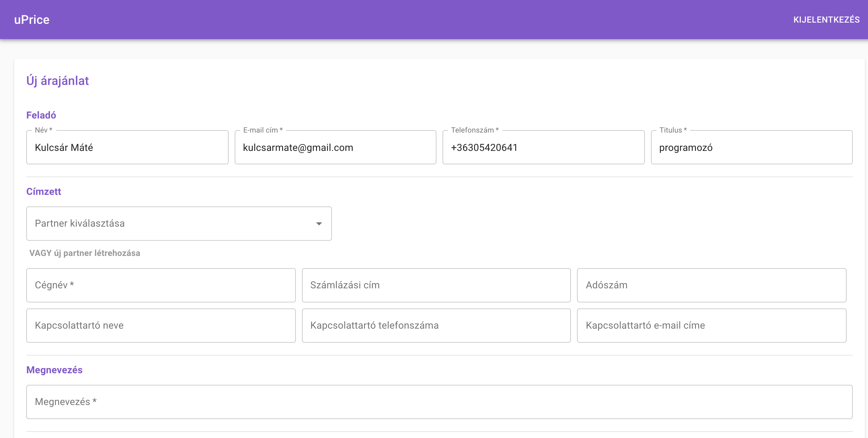The height and width of the screenshot is (438, 868).
Task: Click the Kapcsolattartó telefonszáma field
Action: [x=436, y=326]
